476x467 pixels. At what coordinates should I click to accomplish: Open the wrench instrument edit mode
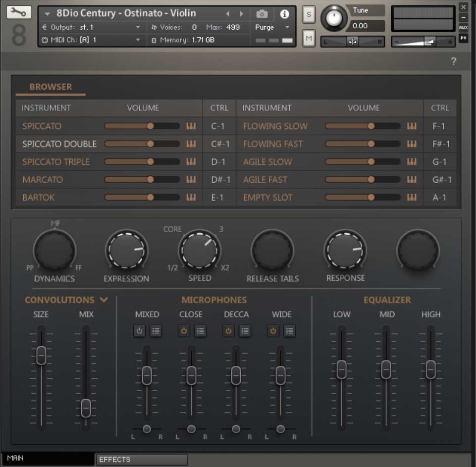[19, 12]
